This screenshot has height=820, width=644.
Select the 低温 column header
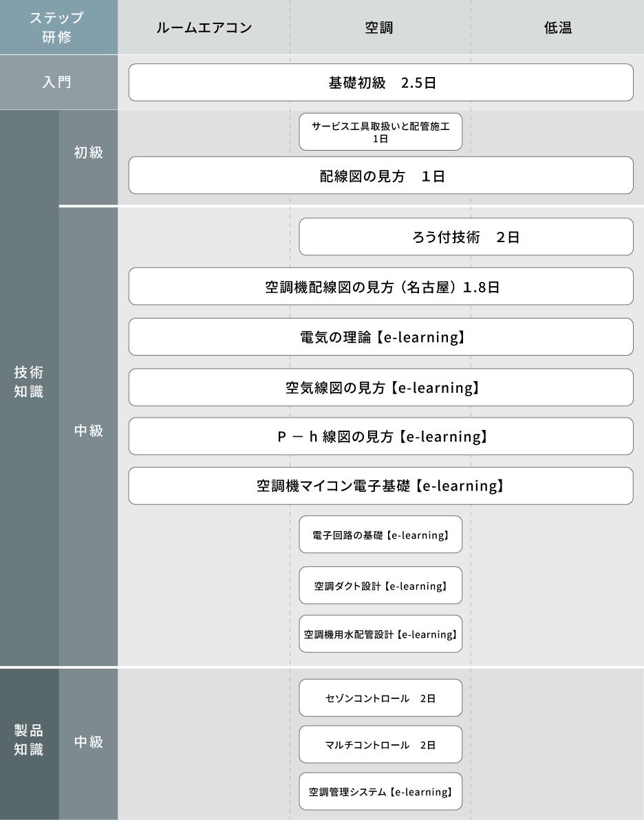(557, 28)
